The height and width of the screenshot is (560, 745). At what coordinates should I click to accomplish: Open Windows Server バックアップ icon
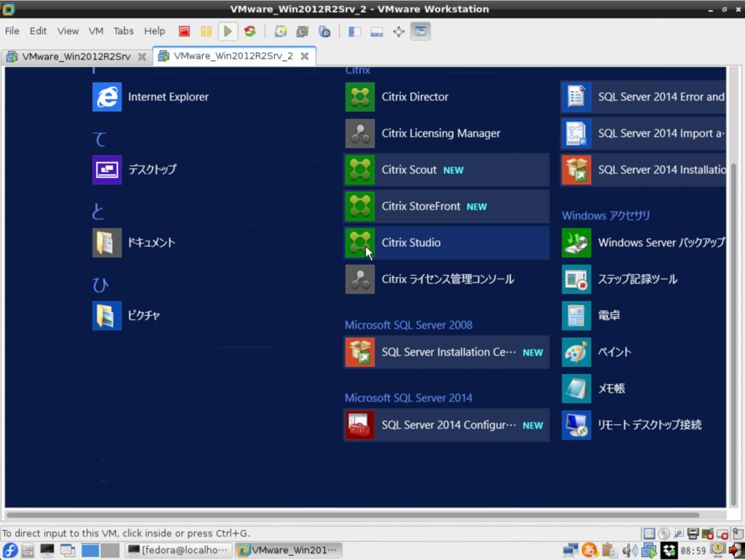(x=576, y=243)
